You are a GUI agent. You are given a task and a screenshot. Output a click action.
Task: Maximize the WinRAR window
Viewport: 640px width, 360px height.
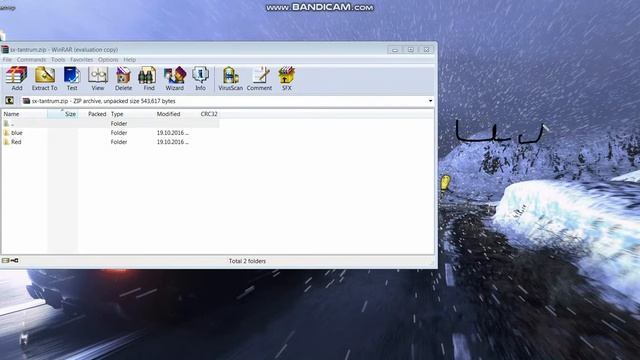(411, 50)
